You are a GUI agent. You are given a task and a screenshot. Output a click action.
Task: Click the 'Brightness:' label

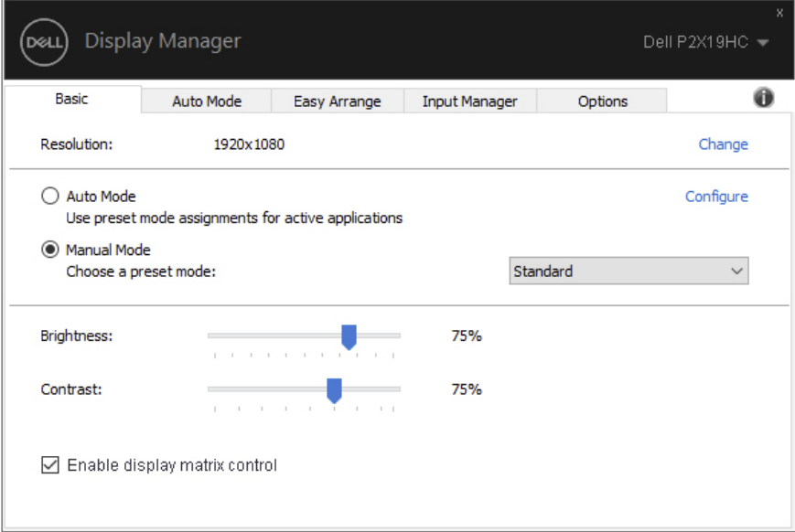click(x=77, y=335)
